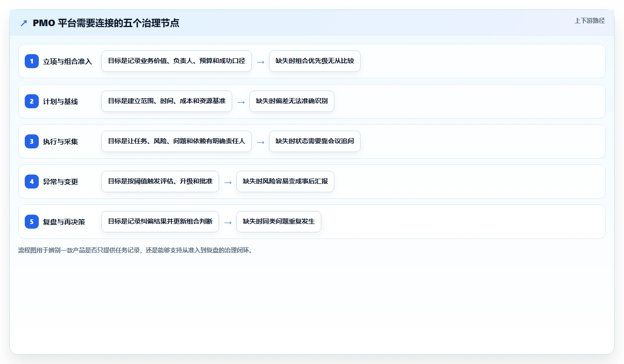Click number badge 4 for 异常与变更
The height and width of the screenshot is (364, 624).
[x=32, y=182]
